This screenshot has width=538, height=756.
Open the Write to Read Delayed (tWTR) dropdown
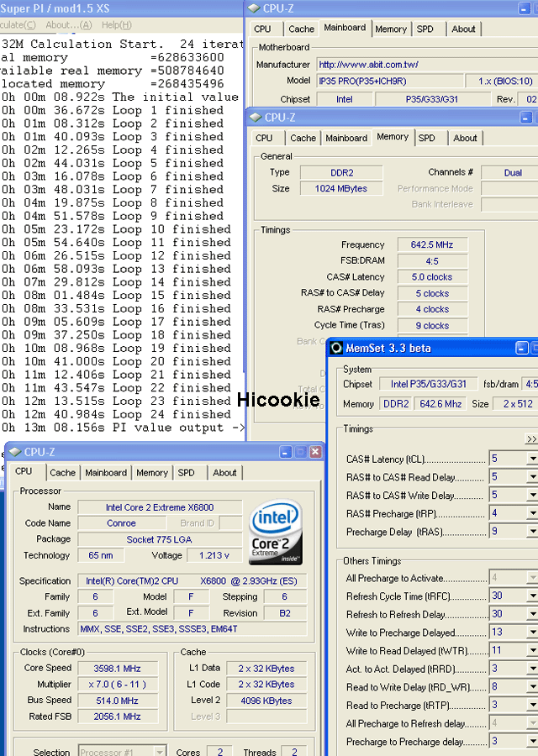tap(532, 650)
